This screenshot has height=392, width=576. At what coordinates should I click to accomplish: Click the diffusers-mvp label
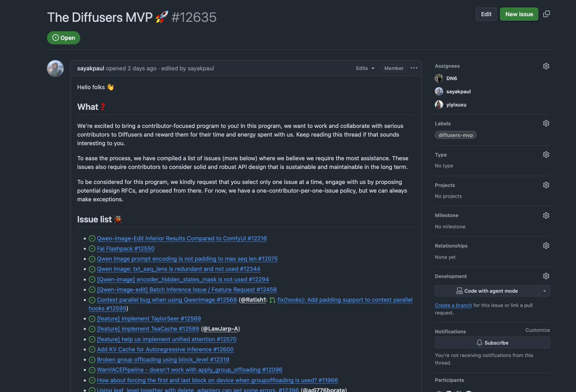(x=456, y=135)
